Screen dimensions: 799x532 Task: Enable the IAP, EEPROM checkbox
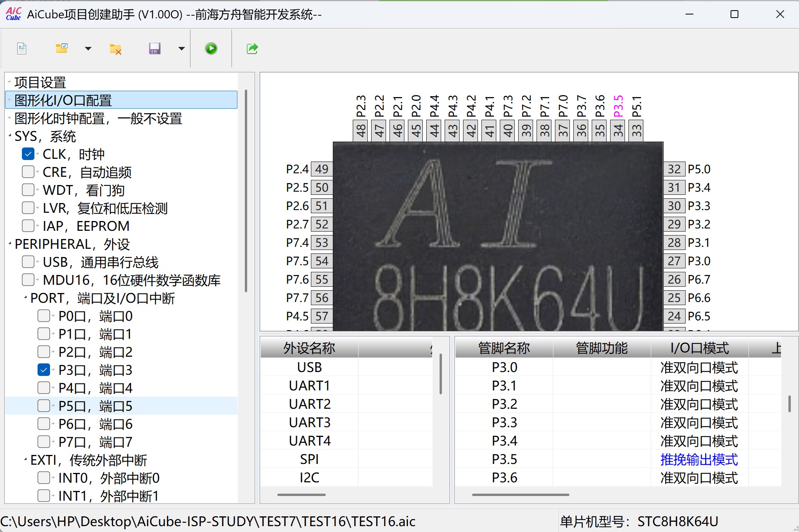[x=28, y=226]
